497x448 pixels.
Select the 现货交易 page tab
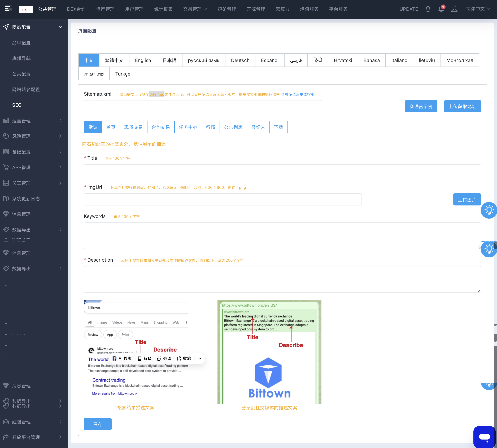tap(133, 127)
